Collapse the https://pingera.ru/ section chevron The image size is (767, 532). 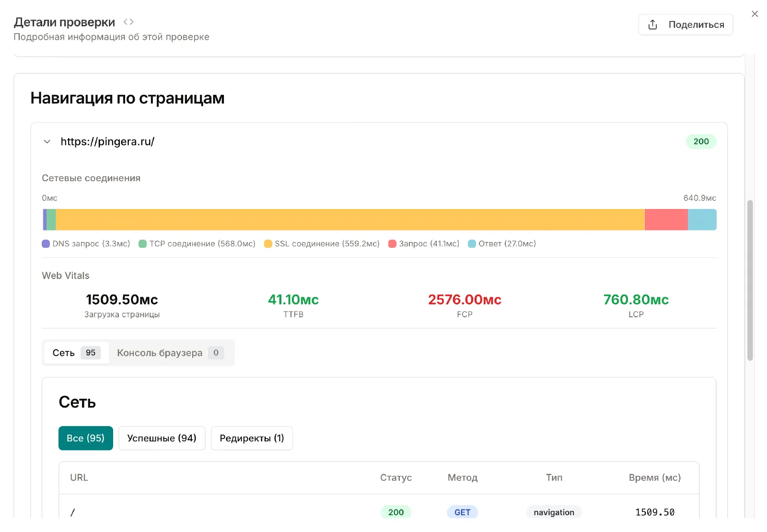tap(47, 141)
